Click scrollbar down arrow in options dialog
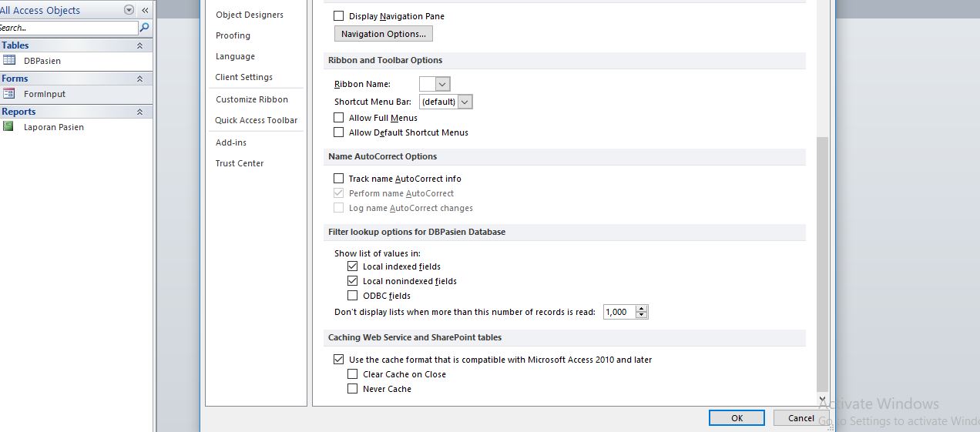 823,400
